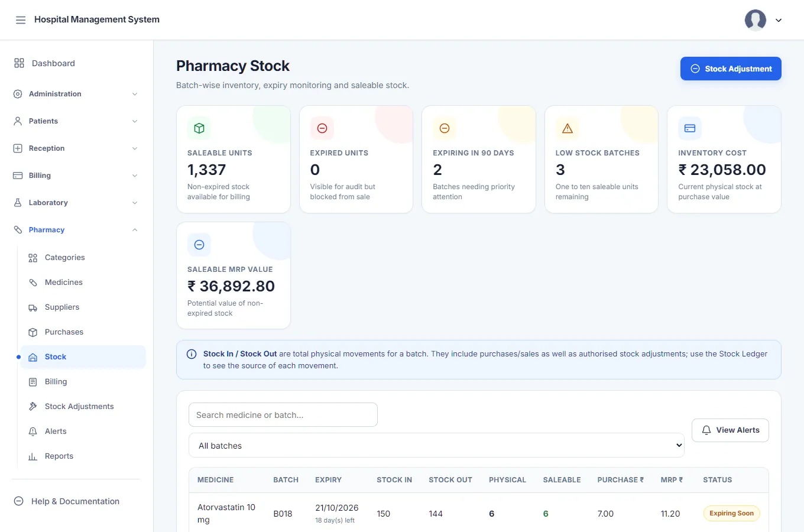Click the Saleable MRP Value blue icon
This screenshot has width=804, height=532.
(199, 245)
